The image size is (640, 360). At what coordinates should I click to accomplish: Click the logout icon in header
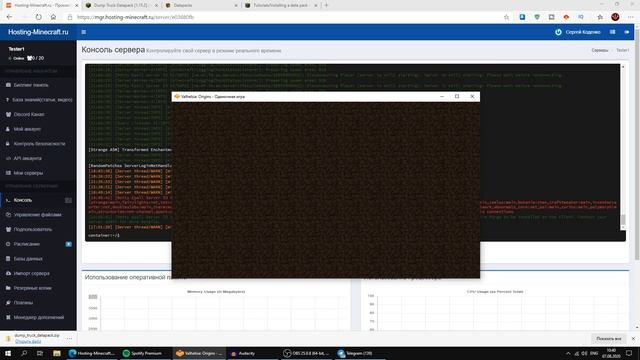(627, 32)
